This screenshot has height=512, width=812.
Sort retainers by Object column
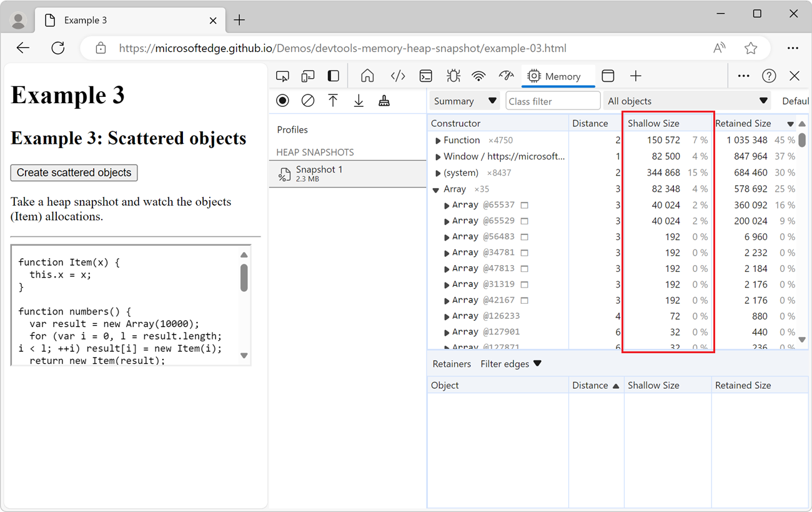click(x=498, y=385)
